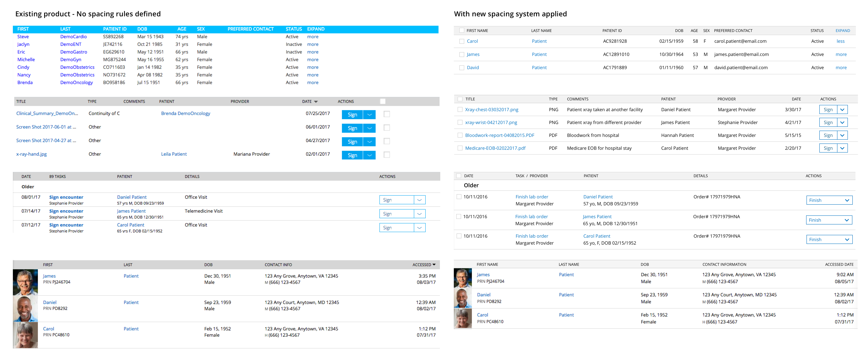Click Carol's patient photo in right list
868x353 pixels.
(x=463, y=318)
